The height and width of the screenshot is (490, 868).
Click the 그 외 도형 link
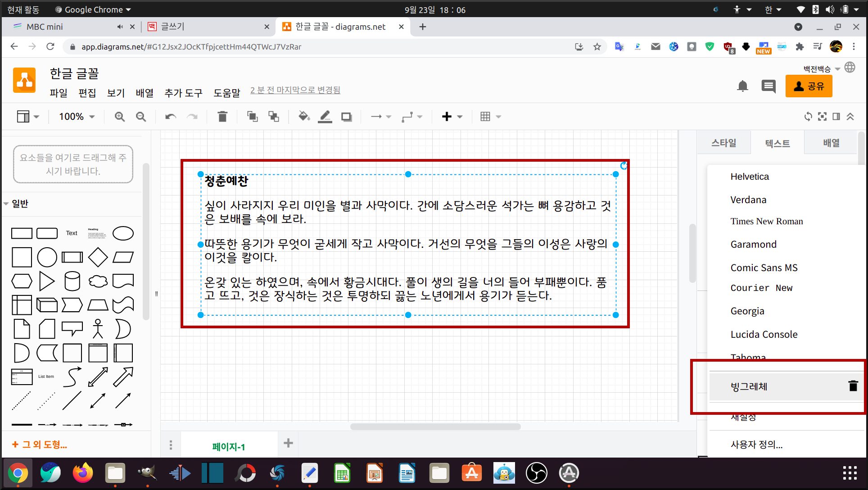[40, 445]
